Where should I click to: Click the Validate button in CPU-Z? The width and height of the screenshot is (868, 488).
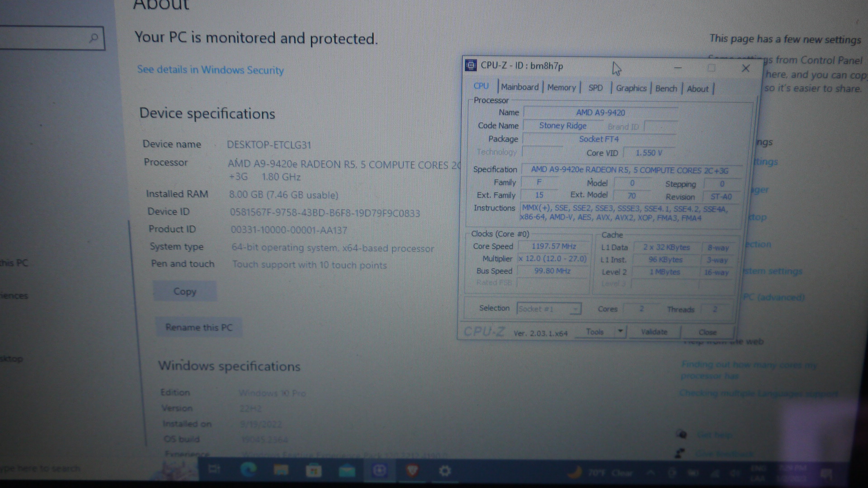(x=654, y=332)
